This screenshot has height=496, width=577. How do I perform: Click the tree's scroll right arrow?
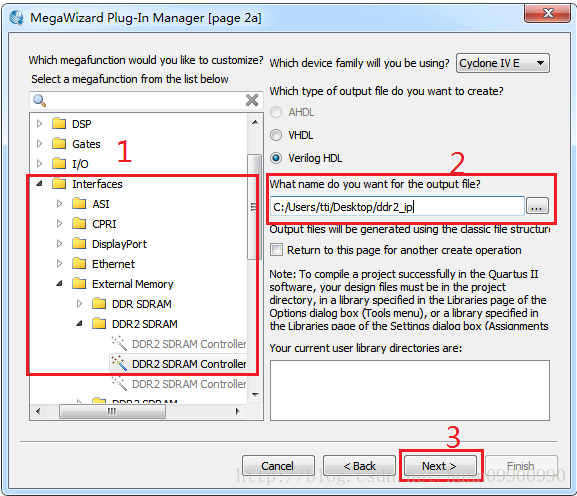pyautogui.click(x=237, y=411)
